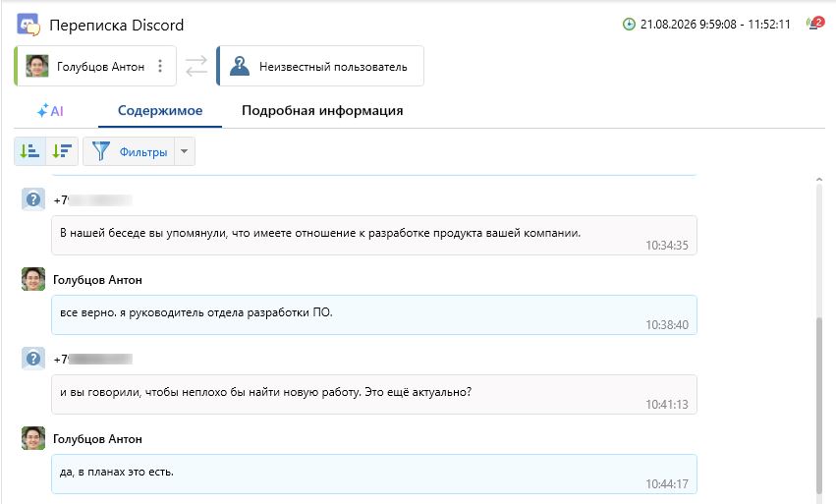Screen dimensions: 836x504
Task: Click the 10:38:40 timestamp
Action: [x=666, y=325]
